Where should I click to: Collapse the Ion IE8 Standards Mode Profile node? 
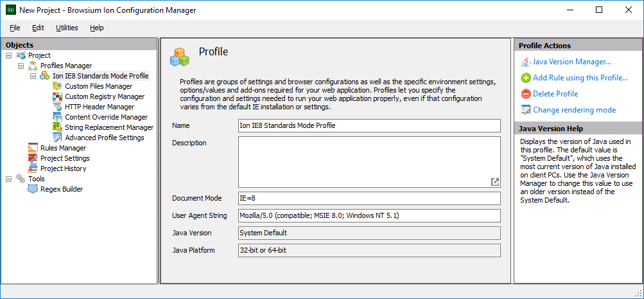pos(33,76)
